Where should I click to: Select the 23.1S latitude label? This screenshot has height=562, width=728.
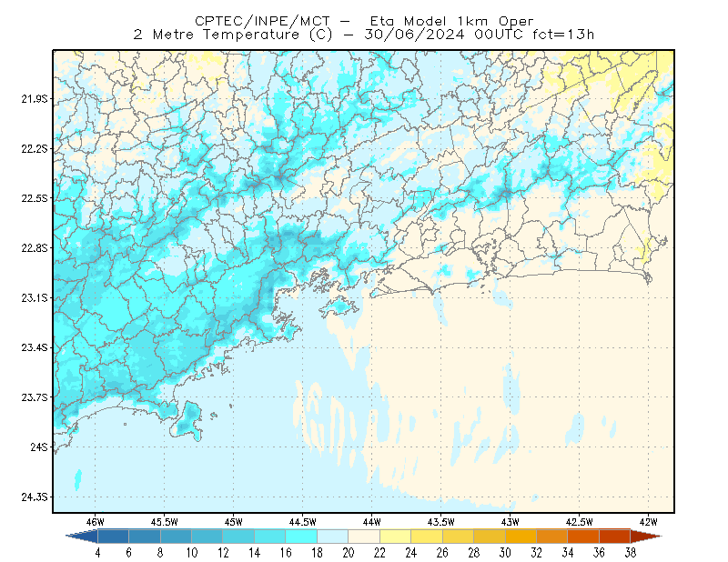pyautogui.click(x=35, y=297)
